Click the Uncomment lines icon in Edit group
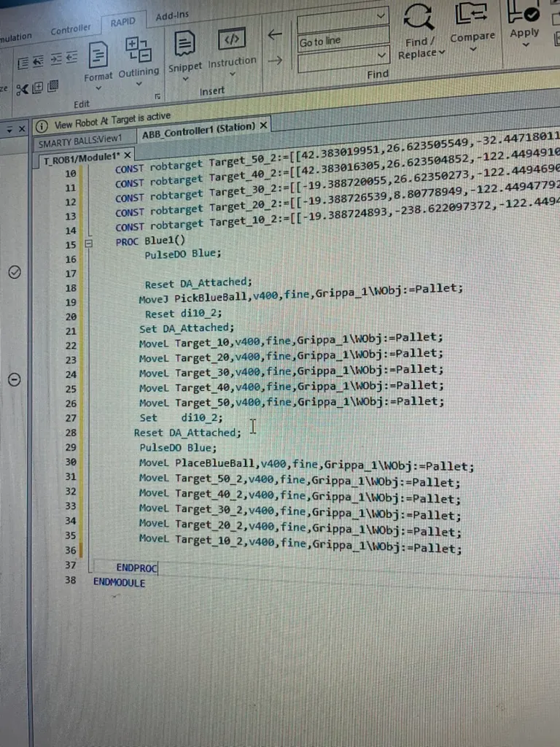Viewport: 560px width, 747px height. (38, 62)
